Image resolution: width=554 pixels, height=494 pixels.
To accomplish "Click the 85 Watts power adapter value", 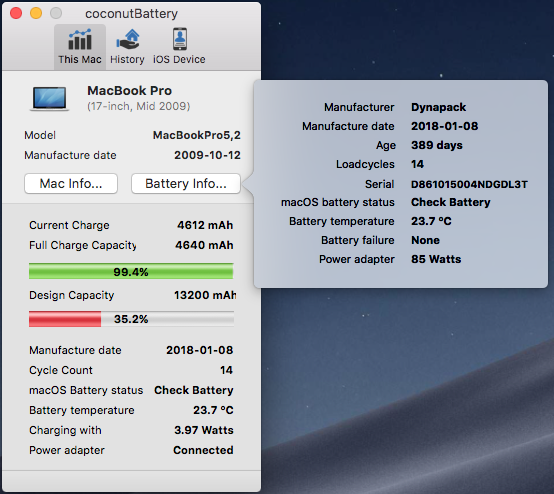I will pyautogui.click(x=436, y=259).
